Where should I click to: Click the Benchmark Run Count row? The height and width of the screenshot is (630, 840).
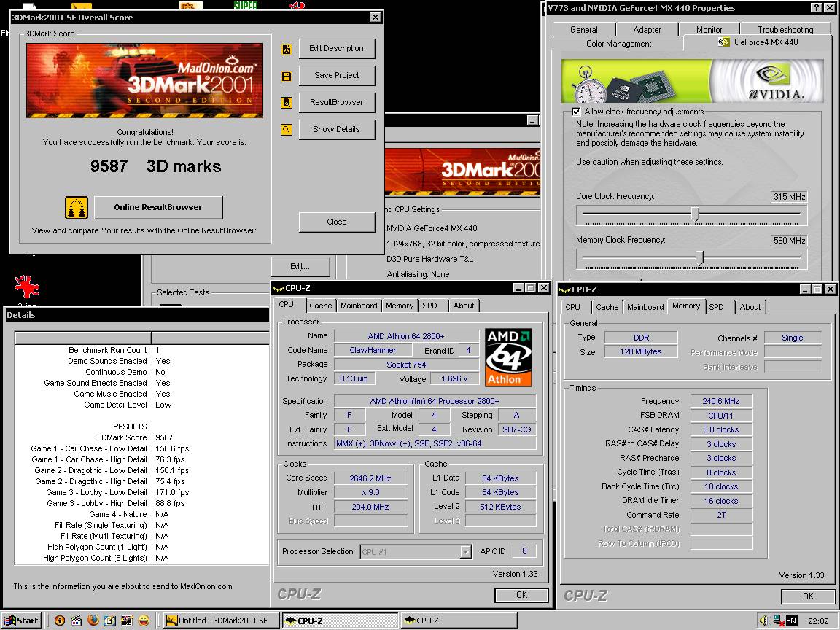tap(114, 350)
